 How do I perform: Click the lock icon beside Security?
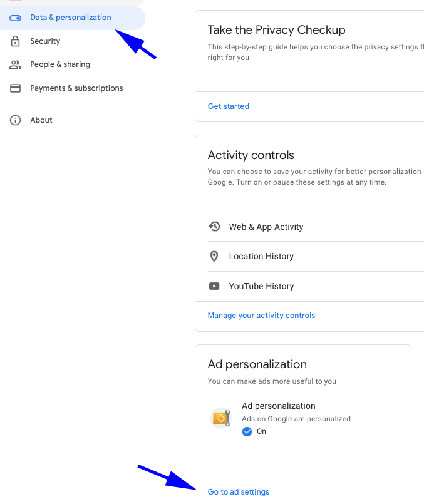16,41
